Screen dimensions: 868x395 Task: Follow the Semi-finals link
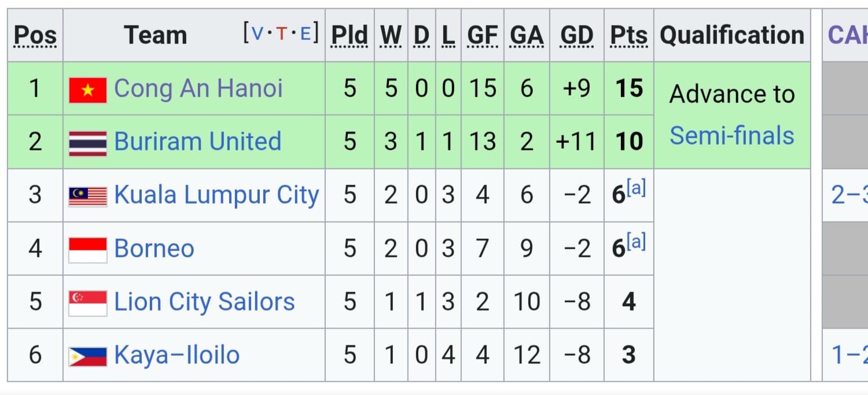(732, 136)
